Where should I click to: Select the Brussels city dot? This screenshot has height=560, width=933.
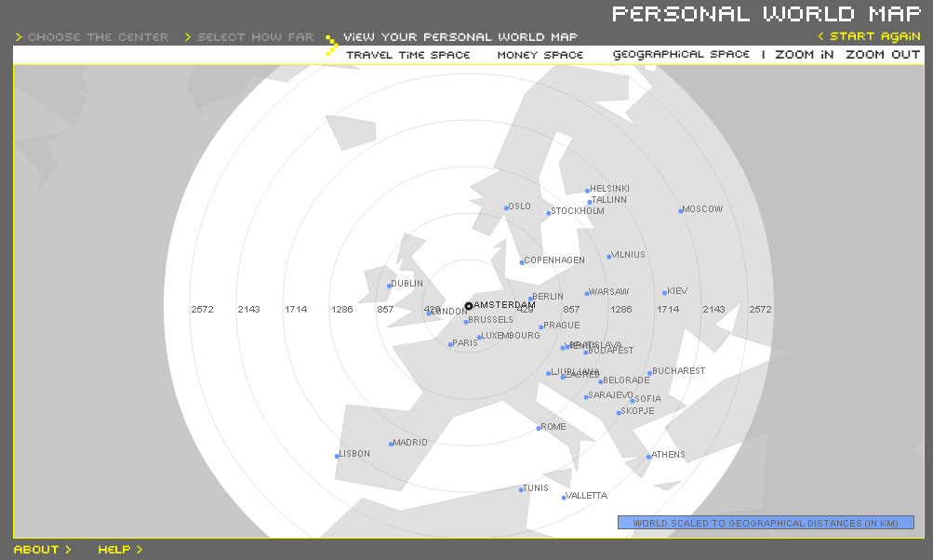(466, 322)
